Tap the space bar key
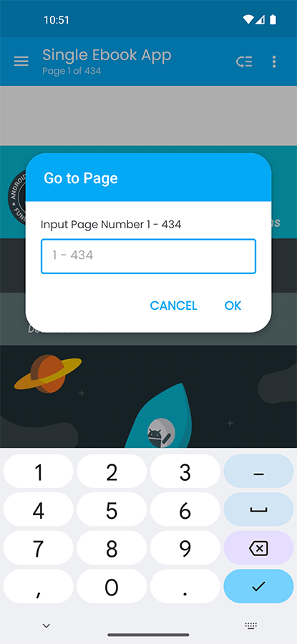 258,509
